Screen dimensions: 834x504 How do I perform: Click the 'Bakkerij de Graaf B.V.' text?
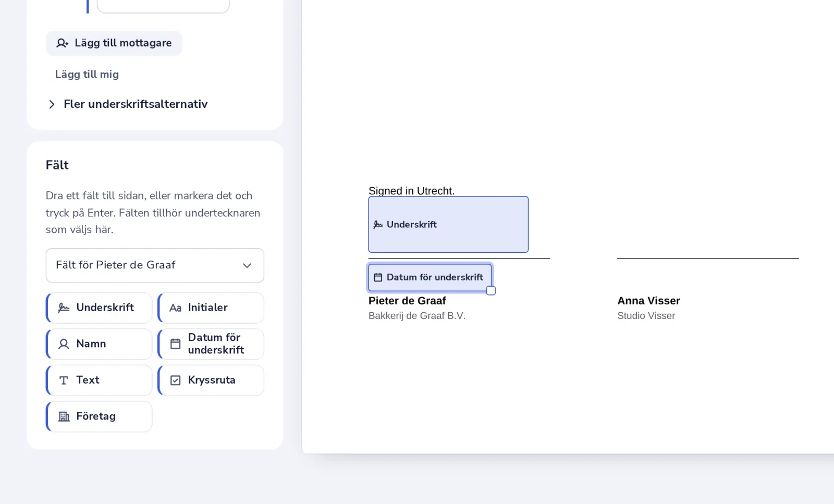click(x=417, y=316)
